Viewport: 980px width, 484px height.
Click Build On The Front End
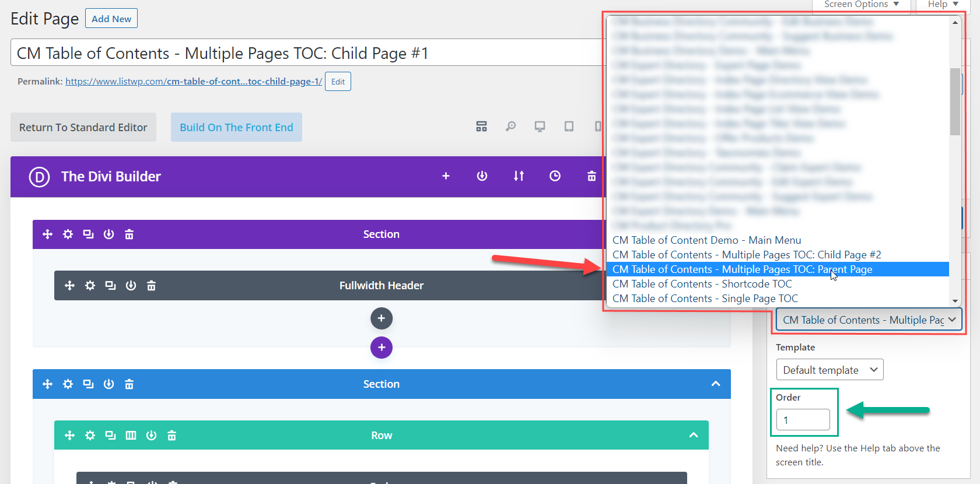(236, 127)
